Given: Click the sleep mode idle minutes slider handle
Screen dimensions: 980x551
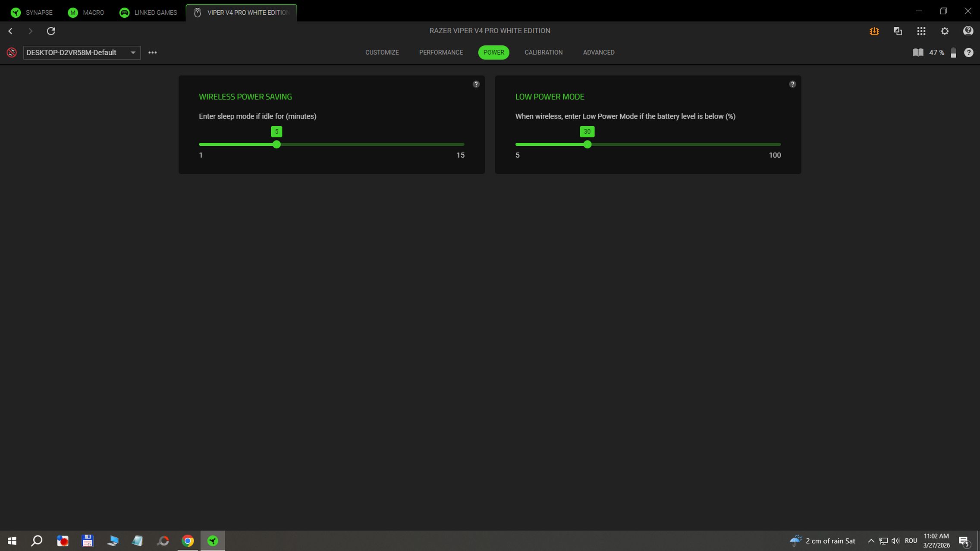Looking at the screenshot, I should pos(276,144).
